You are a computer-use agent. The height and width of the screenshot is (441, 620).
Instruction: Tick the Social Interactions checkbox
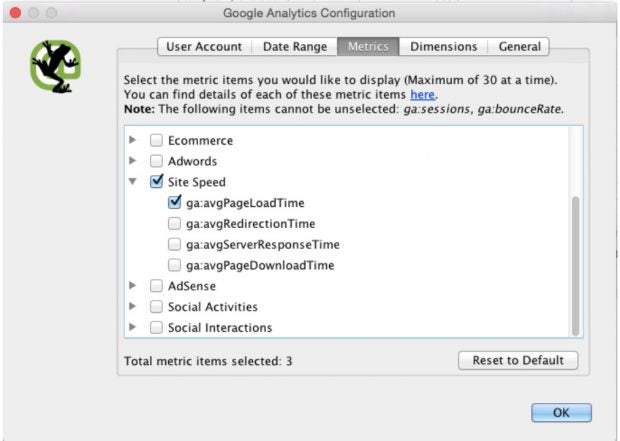pyautogui.click(x=156, y=327)
